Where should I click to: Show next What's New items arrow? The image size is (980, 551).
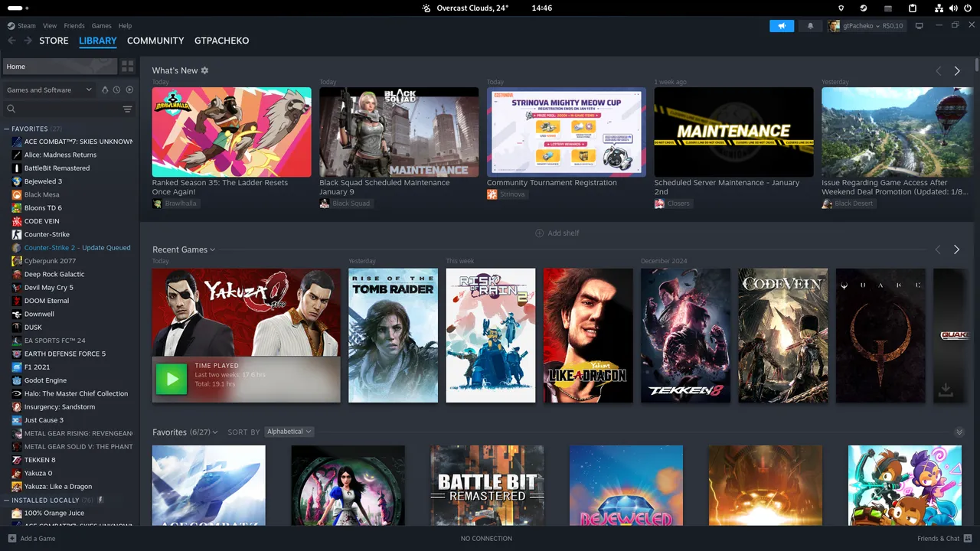tap(957, 70)
